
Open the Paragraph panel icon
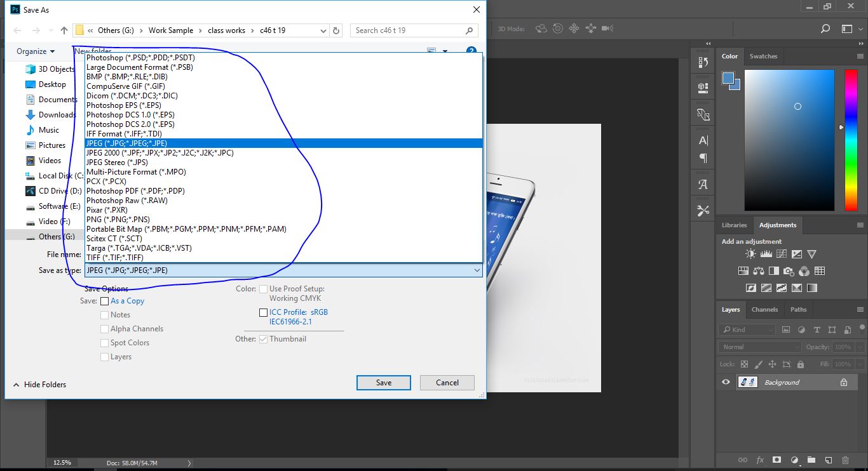point(703,158)
